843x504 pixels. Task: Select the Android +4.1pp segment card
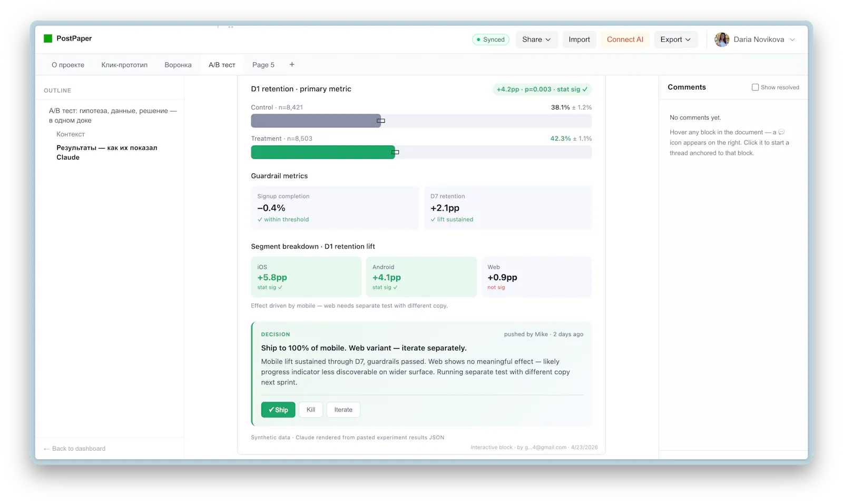coord(421,277)
